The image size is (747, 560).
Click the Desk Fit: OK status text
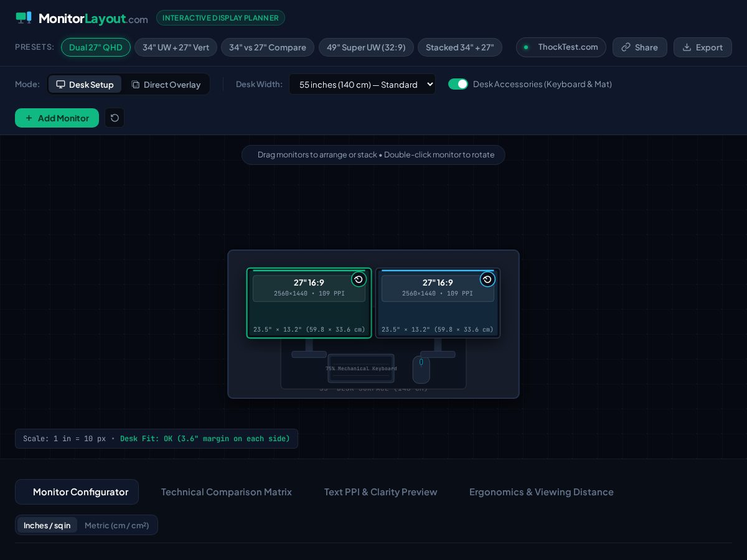point(205,439)
